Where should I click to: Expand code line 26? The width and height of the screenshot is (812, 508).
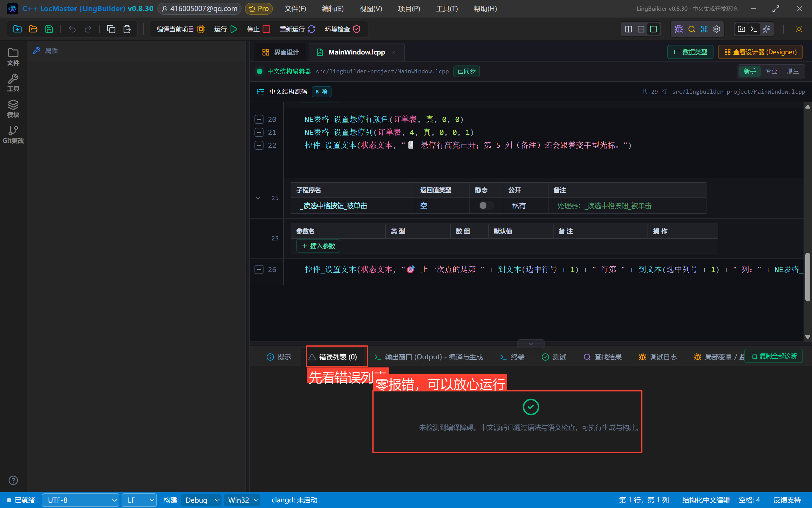click(258, 270)
